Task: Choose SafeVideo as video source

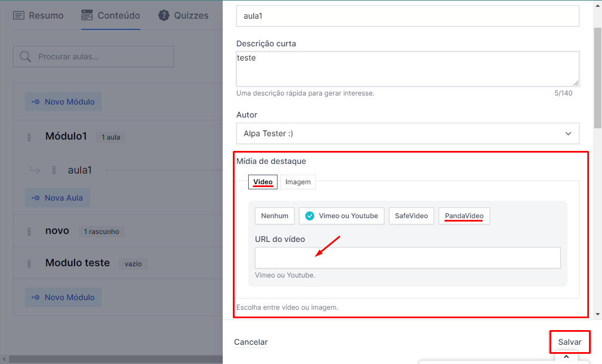Action: [411, 215]
